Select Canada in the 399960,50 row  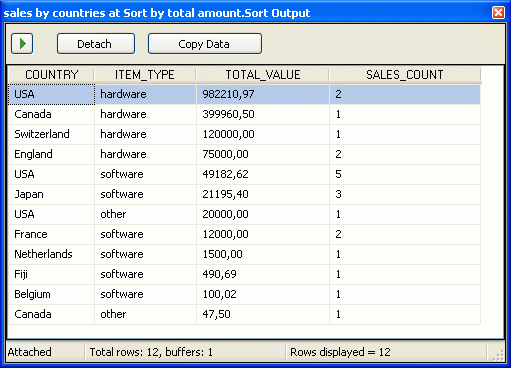coord(51,114)
